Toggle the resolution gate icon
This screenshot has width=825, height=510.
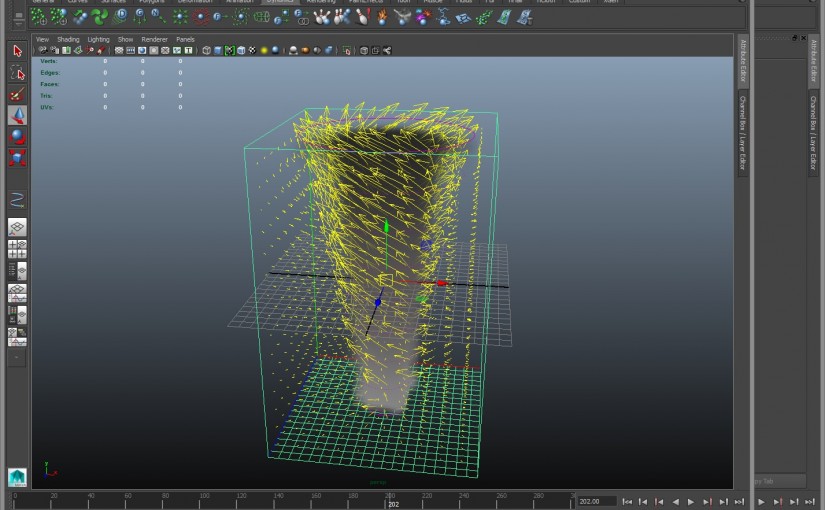coord(142,51)
